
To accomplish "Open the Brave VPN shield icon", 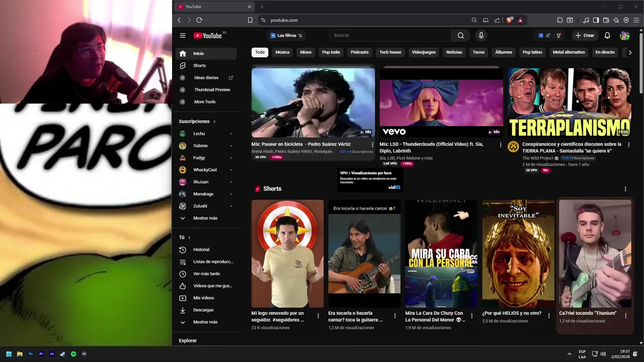I will [x=626, y=20].
